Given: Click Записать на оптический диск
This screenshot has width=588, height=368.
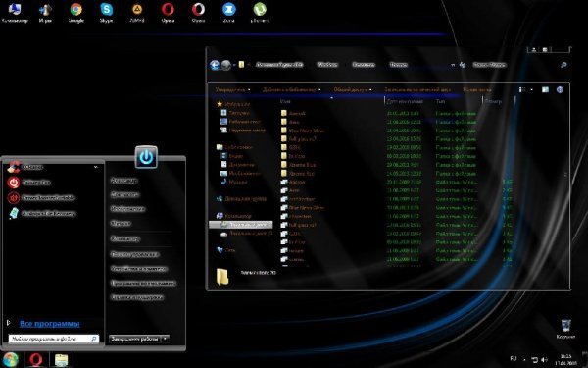Looking at the screenshot, I should pyautogui.click(x=417, y=89).
